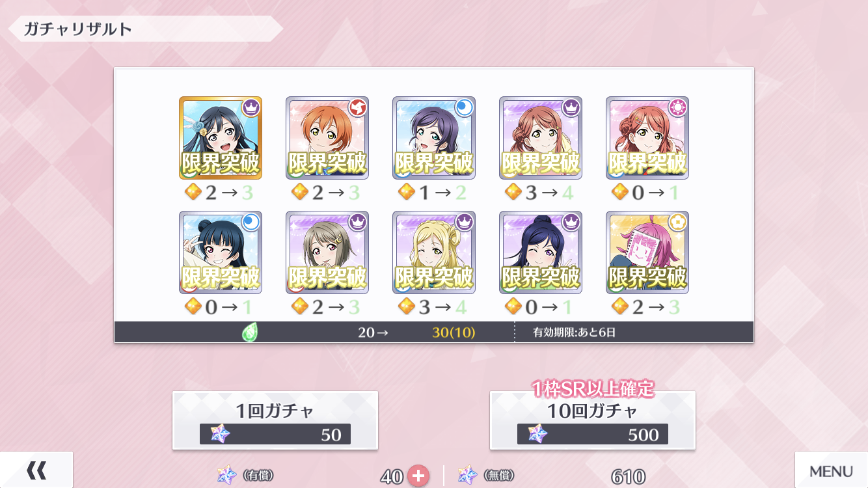Image resolution: width=868 pixels, height=488 pixels.
Task: Click the free star (無償) icon
Action: pyautogui.click(x=467, y=475)
